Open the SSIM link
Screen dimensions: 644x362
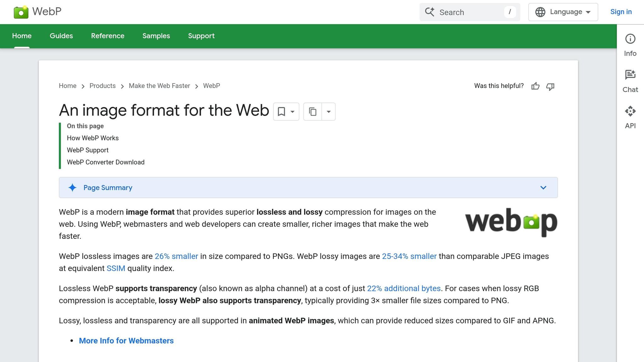pos(116,268)
